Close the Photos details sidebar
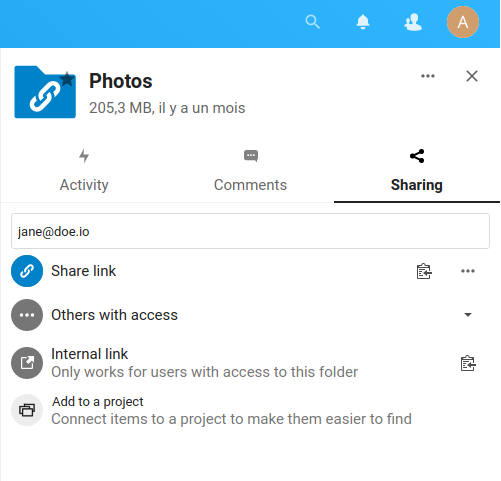This screenshot has height=481, width=501. click(472, 76)
